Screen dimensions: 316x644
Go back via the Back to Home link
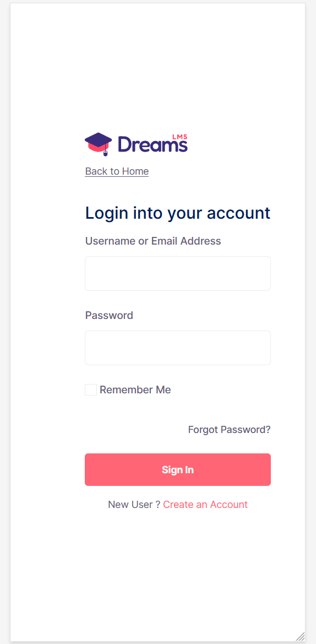point(117,171)
